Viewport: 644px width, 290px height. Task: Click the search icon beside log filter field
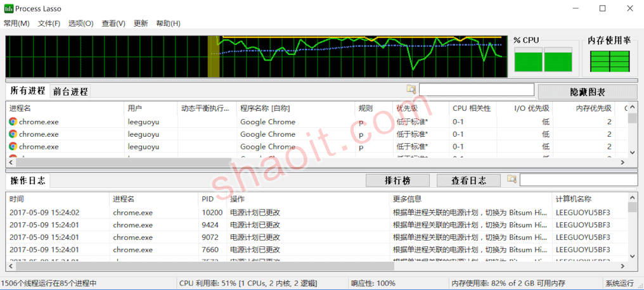pos(512,179)
